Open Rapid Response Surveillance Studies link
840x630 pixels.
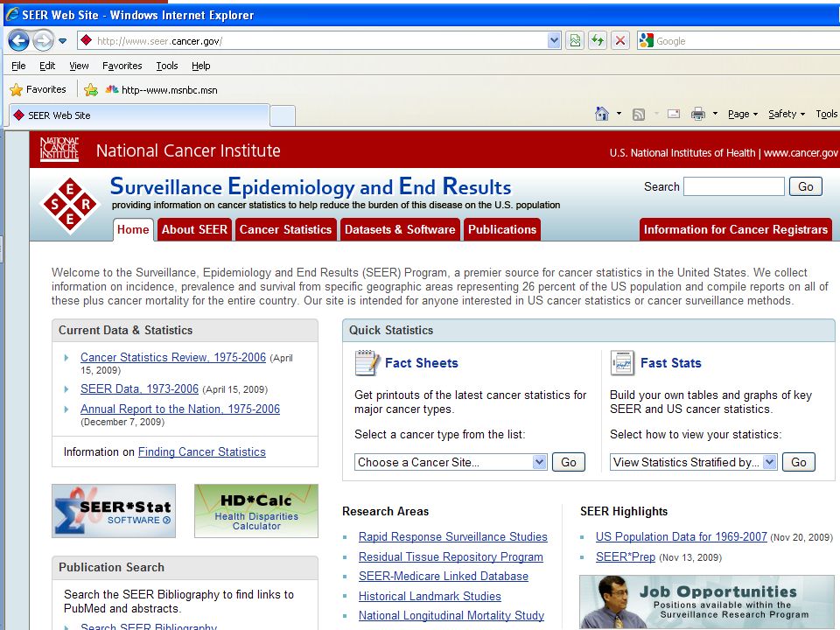click(x=453, y=536)
